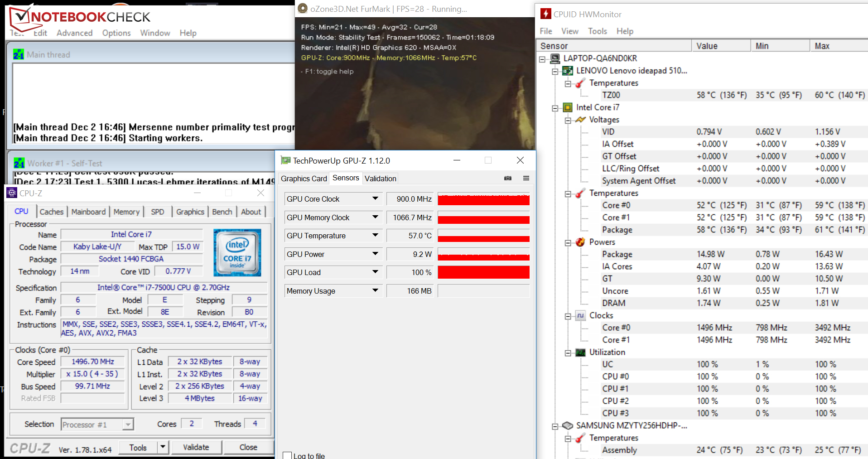
Task: Collapse the LAPTOP-QA6ND0KR tree node
Action: point(542,59)
